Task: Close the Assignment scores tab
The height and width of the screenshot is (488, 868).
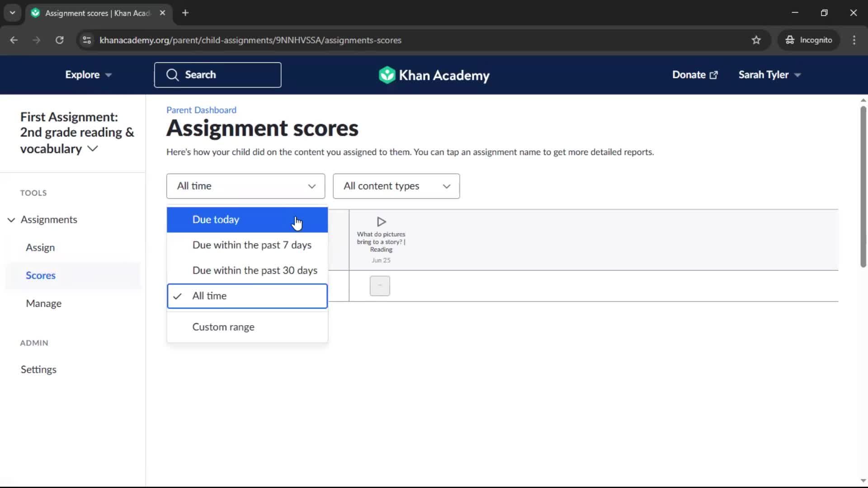Action: pos(162,13)
